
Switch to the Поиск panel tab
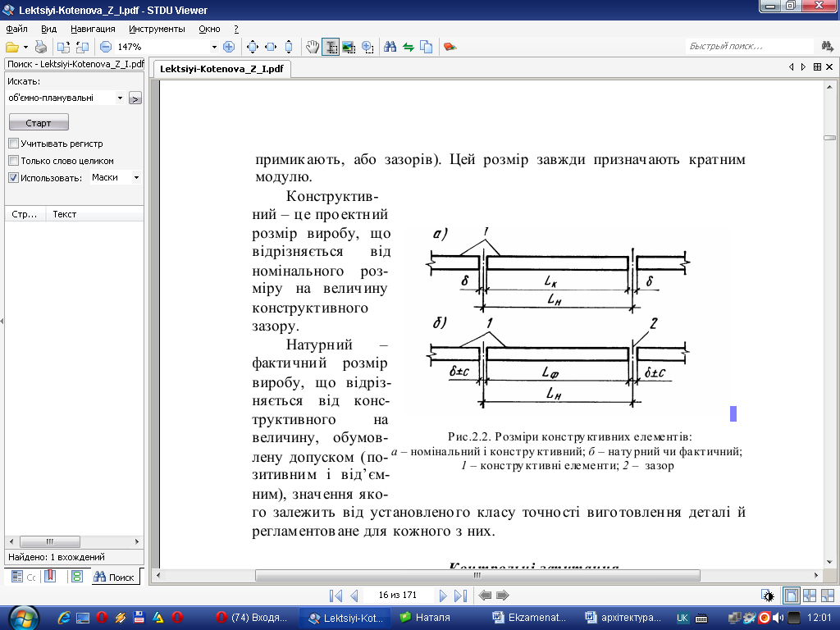tap(115, 577)
